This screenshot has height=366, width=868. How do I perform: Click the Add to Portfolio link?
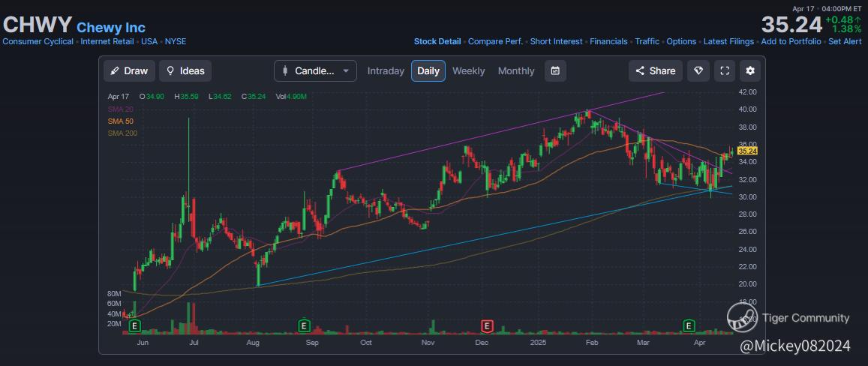[x=791, y=41]
